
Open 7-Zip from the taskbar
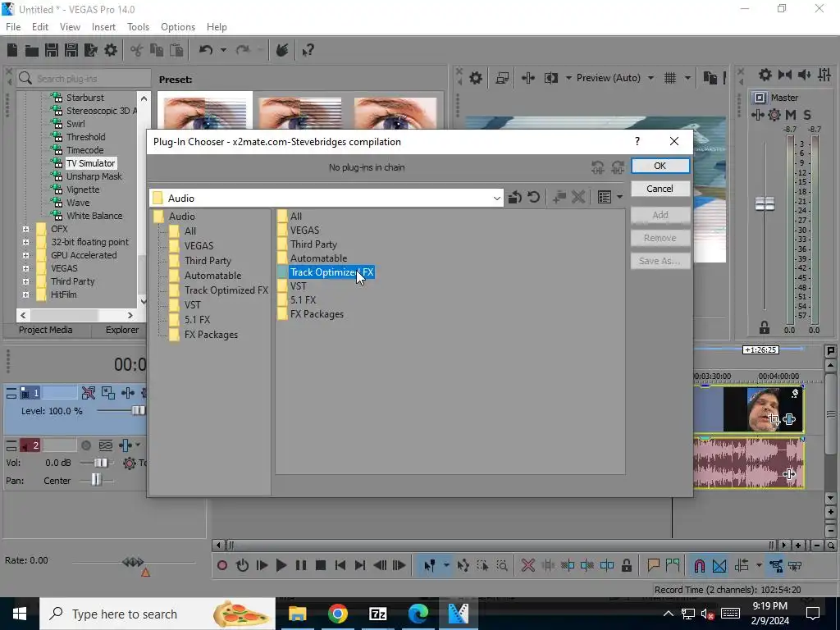(x=377, y=614)
